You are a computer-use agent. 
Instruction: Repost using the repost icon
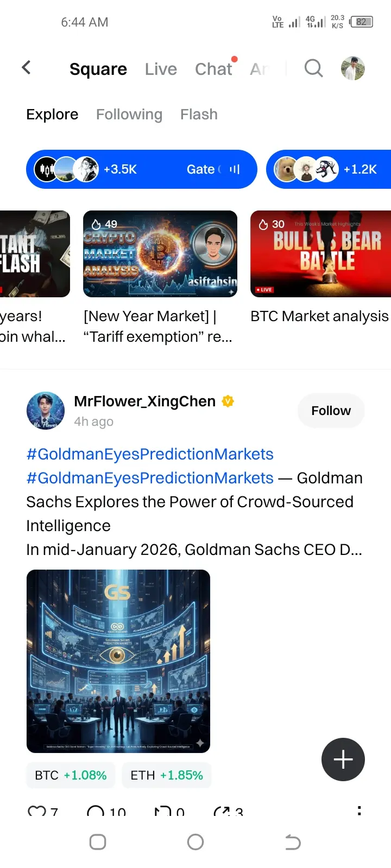162,812
